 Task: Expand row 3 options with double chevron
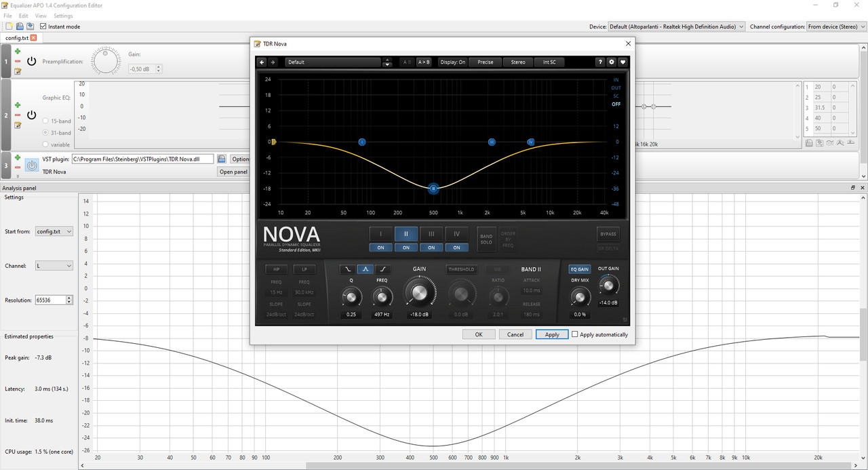tap(18, 175)
